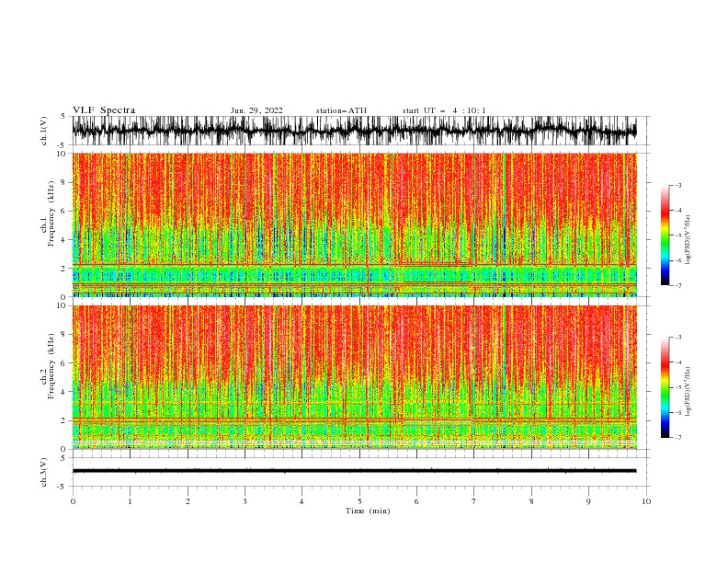The image size is (728, 563).
Task: Click time tick label '10' on x-axis
Action: [x=646, y=501]
